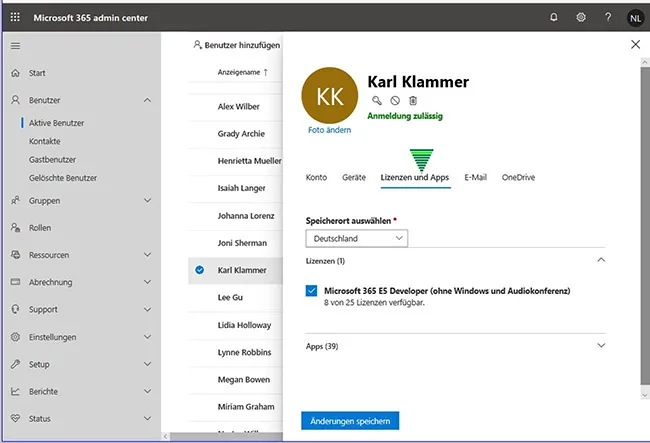Deselect the Karl Klammer row checkmark

tap(200, 270)
